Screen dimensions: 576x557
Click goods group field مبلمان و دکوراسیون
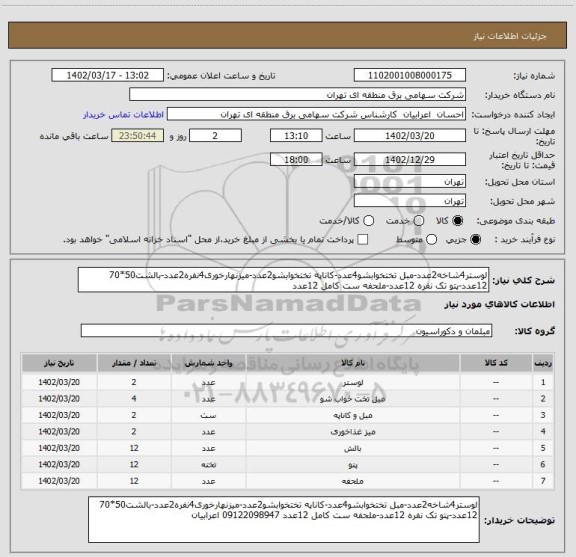point(286,331)
